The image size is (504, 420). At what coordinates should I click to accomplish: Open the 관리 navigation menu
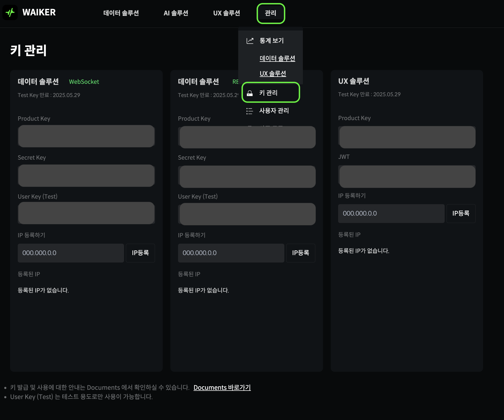pos(271,13)
